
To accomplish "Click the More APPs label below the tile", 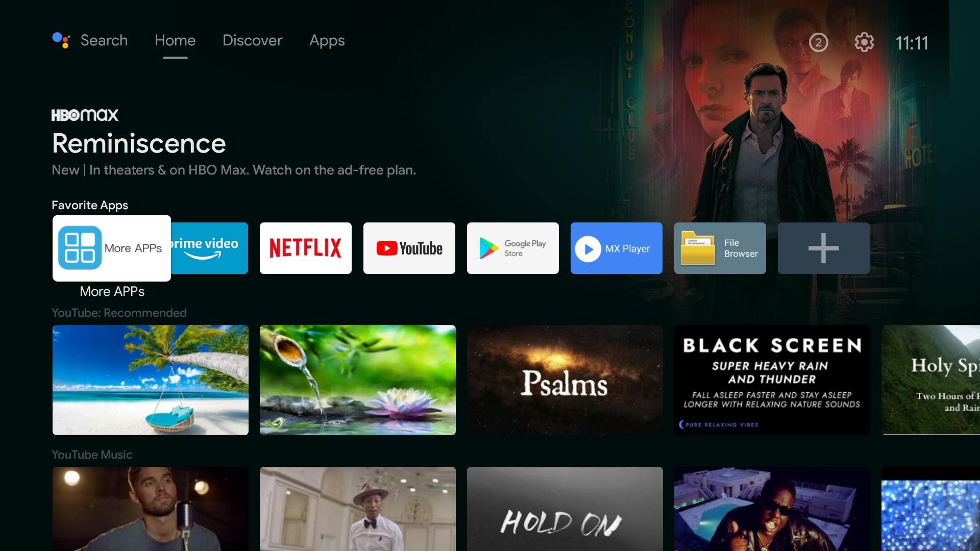I will [112, 291].
